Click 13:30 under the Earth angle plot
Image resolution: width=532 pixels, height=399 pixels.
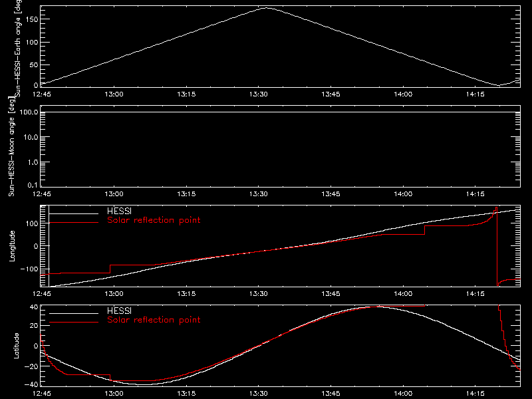259,94
